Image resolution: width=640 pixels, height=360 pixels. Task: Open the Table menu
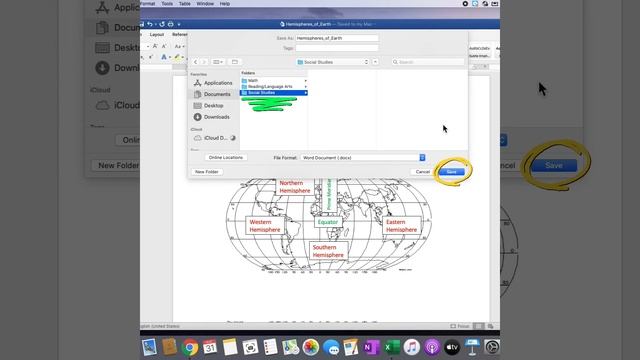[x=184, y=4]
